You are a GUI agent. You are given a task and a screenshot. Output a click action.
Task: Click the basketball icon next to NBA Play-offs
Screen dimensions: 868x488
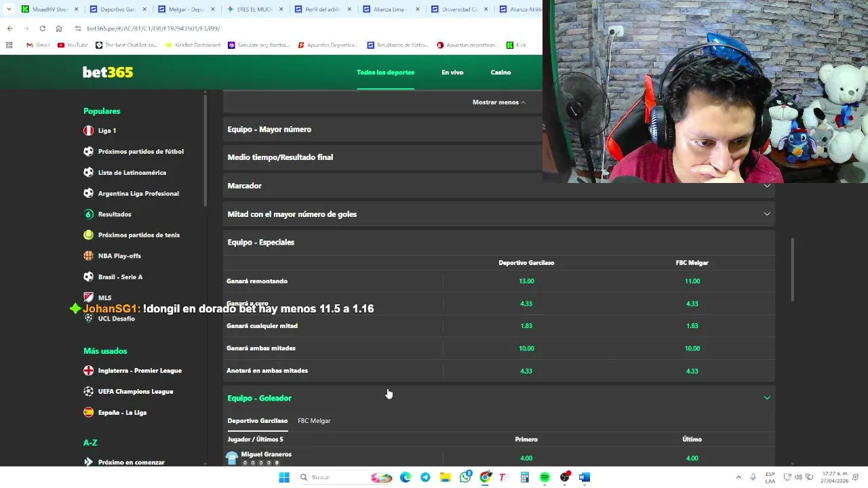[x=88, y=256]
